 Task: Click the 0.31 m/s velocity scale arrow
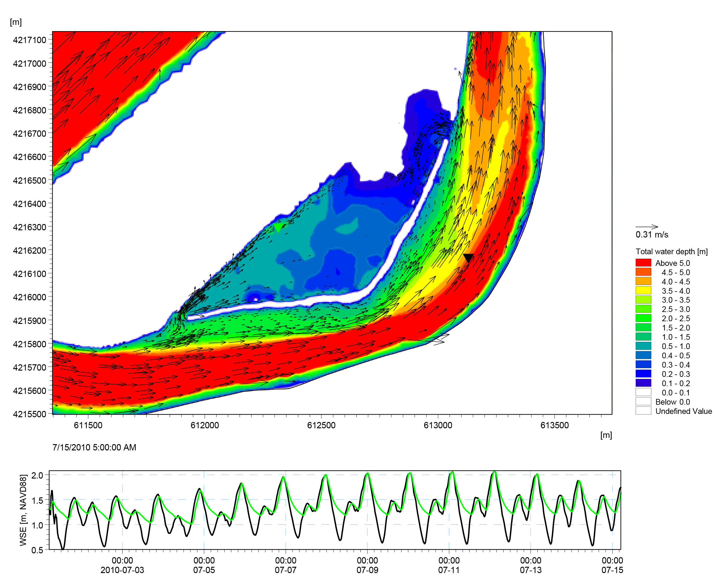coord(647,227)
